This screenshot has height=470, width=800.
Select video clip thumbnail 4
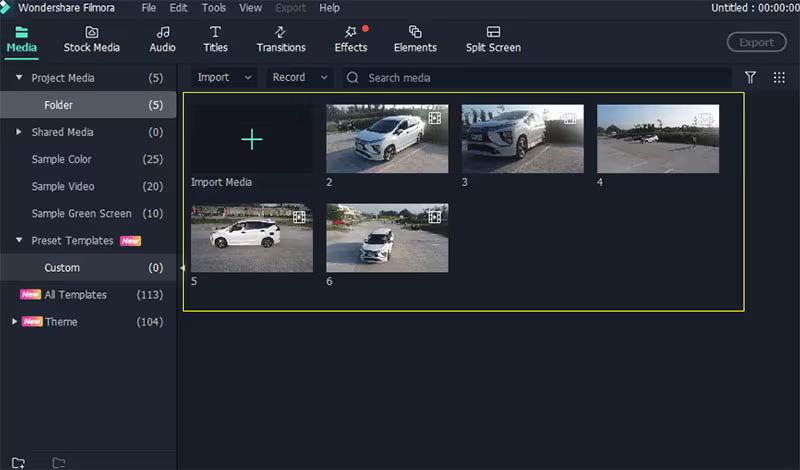[x=658, y=139]
